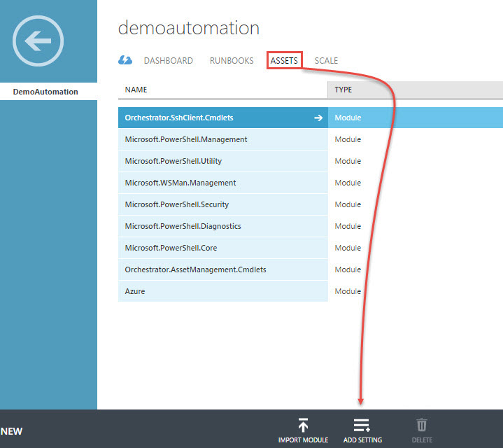
Task: Select the Microsoft.PowerShell.Core row
Action: 310,248
